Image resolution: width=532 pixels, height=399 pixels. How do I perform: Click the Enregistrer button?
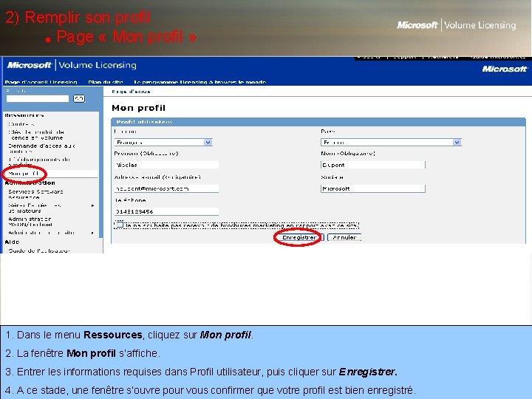coord(299,237)
